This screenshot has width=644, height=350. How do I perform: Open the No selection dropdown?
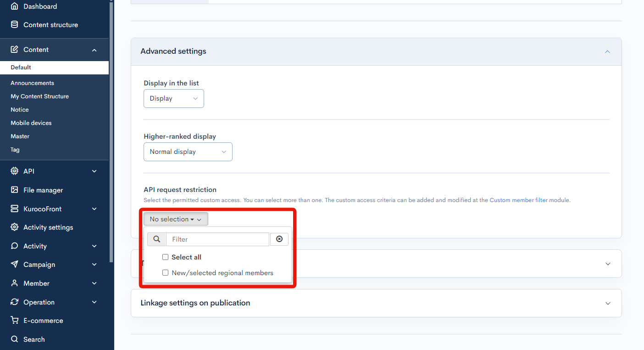coord(176,219)
